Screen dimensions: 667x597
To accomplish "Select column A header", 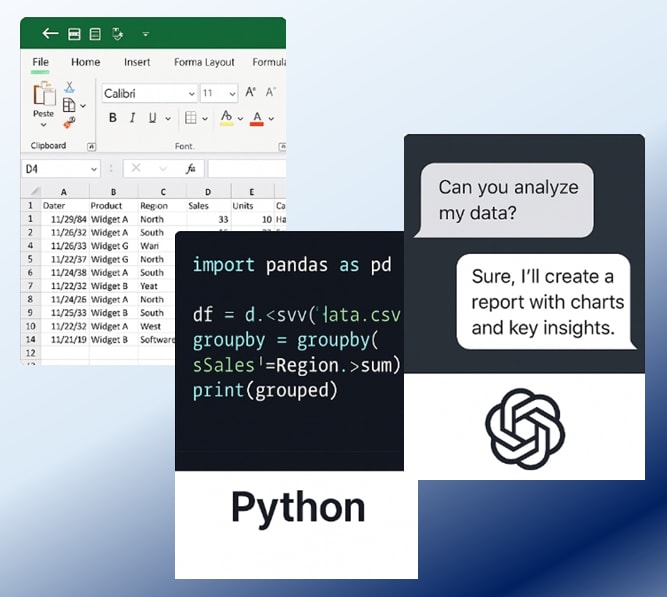I will coord(63,192).
